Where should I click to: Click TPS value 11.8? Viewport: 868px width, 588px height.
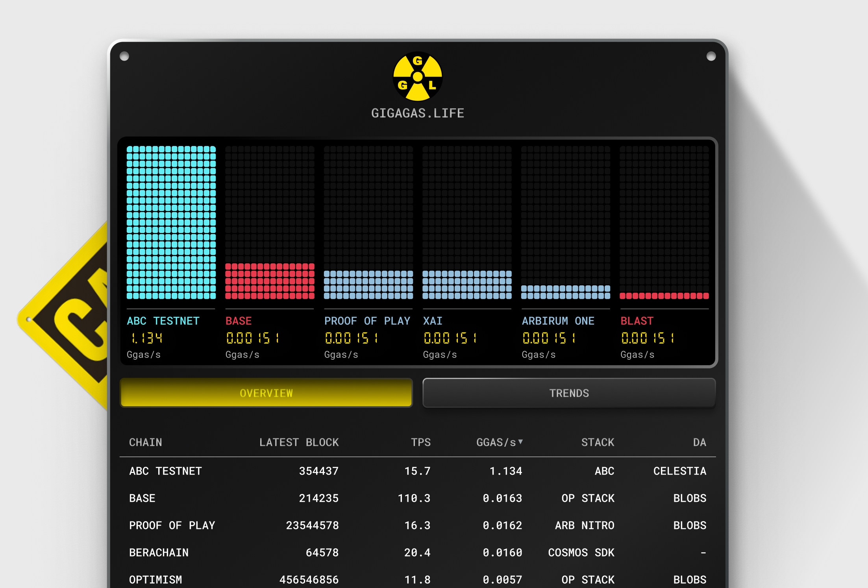(418, 579)
